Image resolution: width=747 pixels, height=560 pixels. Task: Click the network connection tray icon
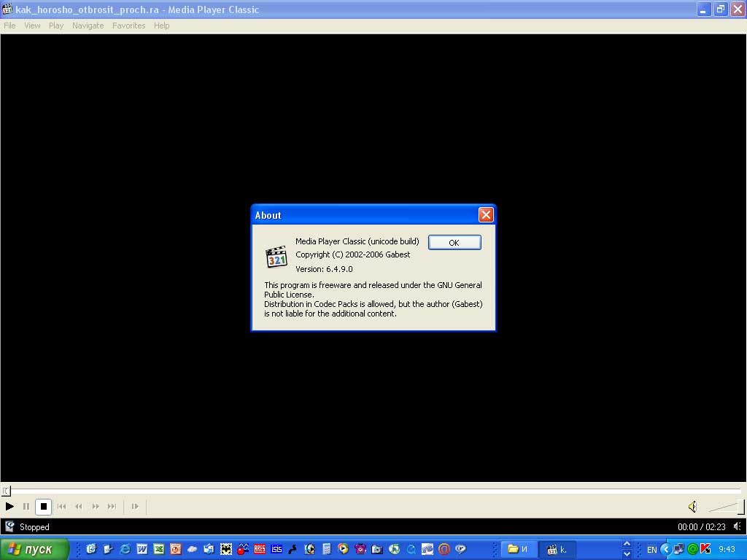679,550
